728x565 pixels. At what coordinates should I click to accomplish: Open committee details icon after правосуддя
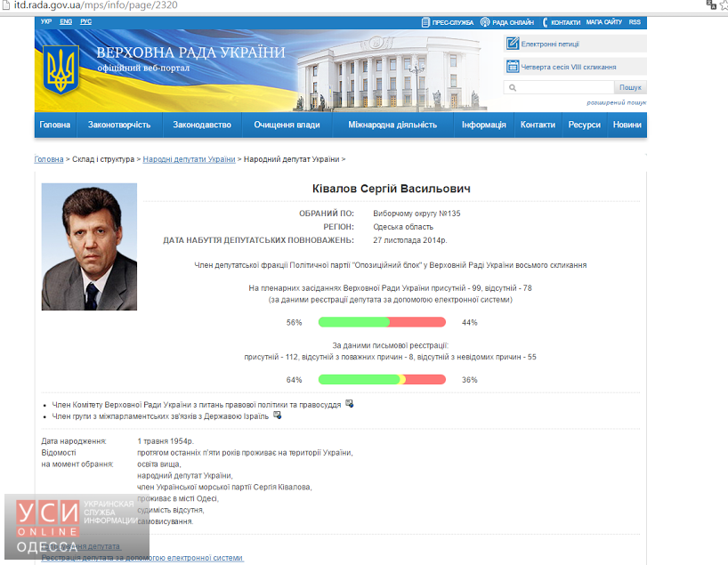pos(349,404)
